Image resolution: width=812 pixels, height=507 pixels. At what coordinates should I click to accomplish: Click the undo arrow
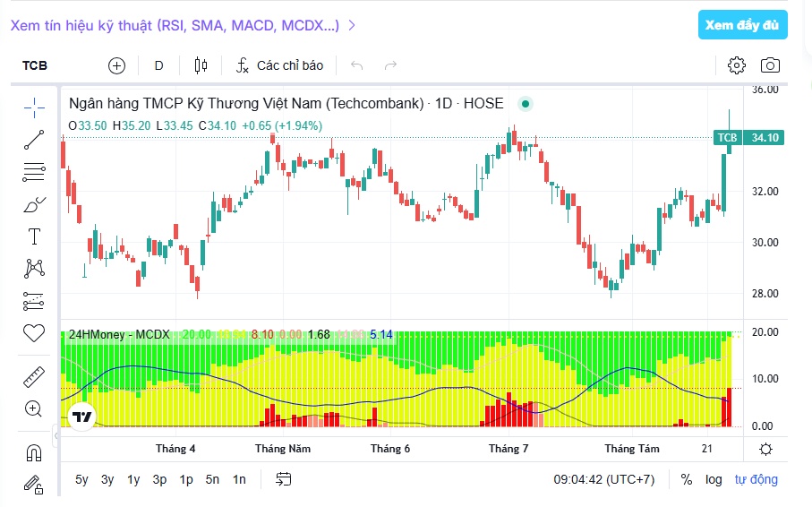pyautogui.click(x=357, y=65)
